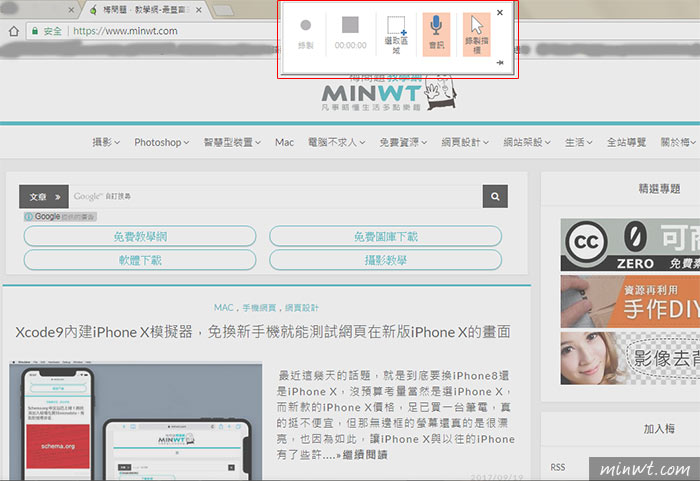Image resolution: width=700 pixels, height=481 pixels.
Task: Open the 攝影教學 link button
Action: tap(386, 260)
